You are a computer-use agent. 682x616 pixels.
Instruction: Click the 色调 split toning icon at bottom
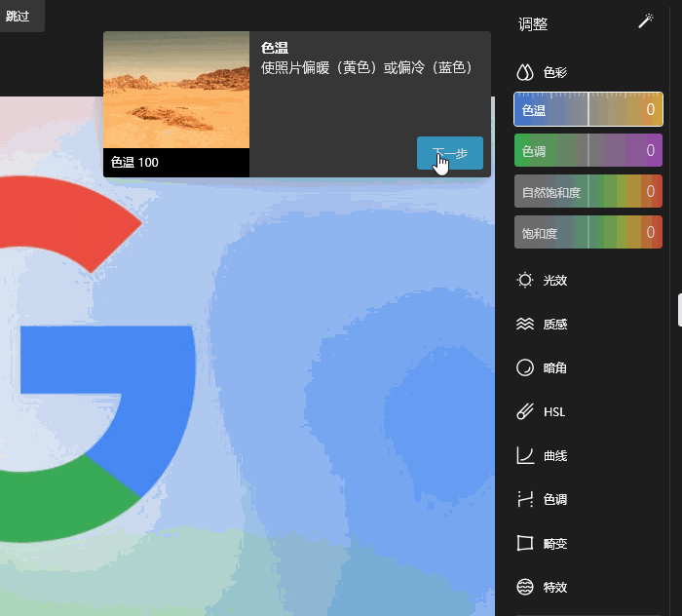point(525,499)
